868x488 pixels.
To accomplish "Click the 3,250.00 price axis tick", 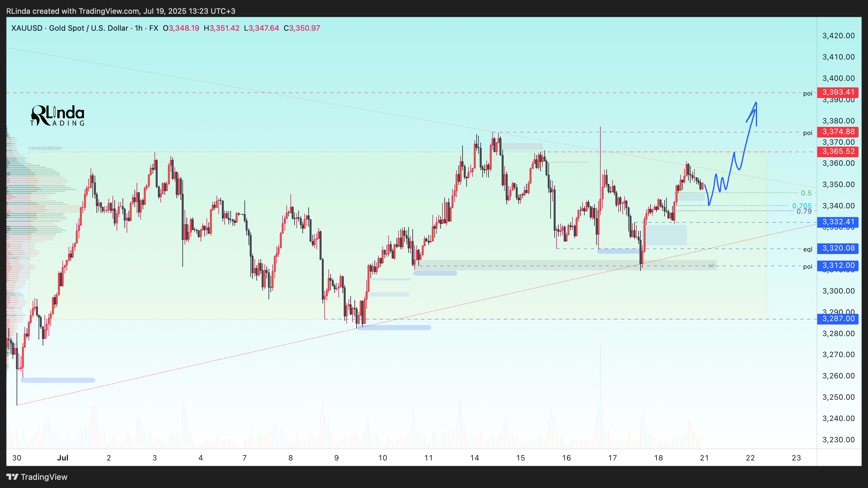I will tap(838, 397).
